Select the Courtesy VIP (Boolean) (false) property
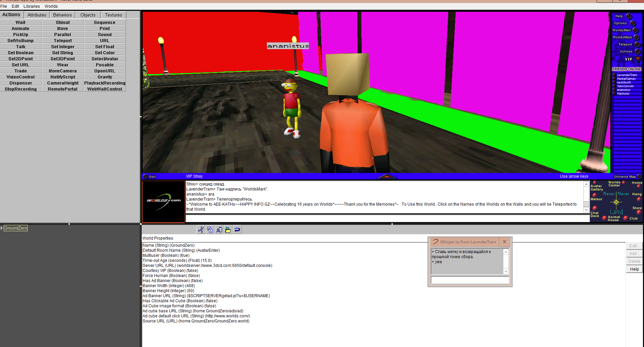644x347 pixels. [x=171, y=270]
